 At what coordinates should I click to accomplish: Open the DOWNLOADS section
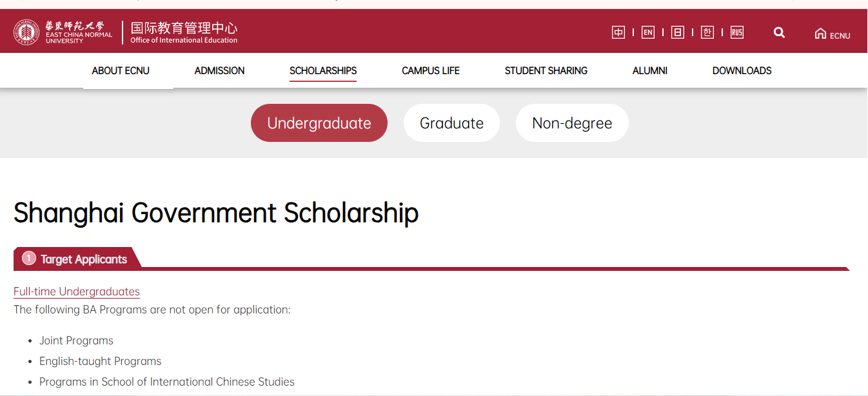point(742,71)
